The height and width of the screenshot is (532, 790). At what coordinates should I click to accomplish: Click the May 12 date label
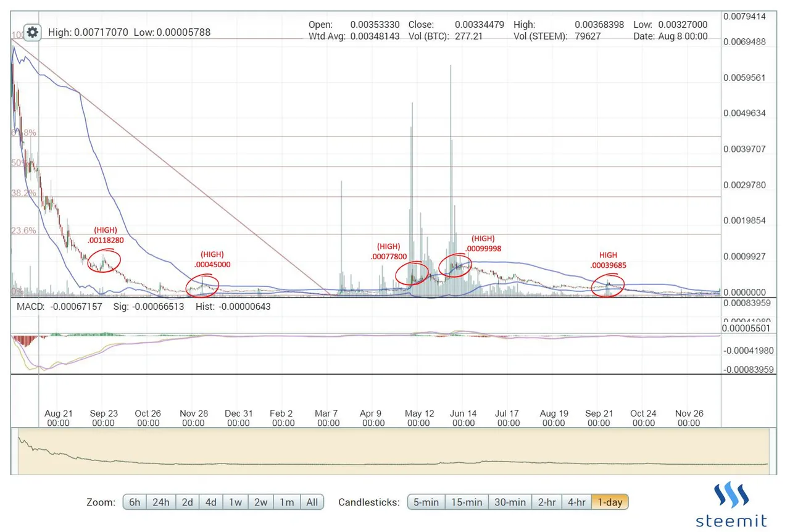point(418,418)
